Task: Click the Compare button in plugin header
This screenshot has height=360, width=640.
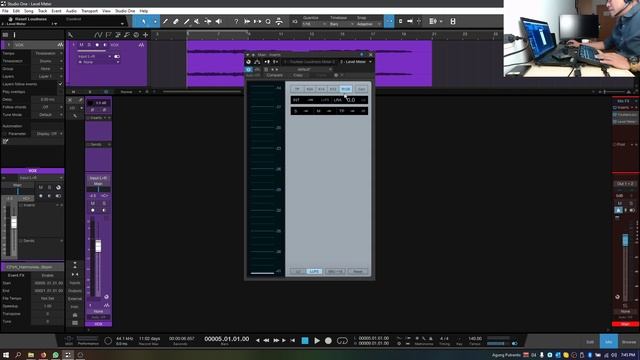Action: [274, 75]
